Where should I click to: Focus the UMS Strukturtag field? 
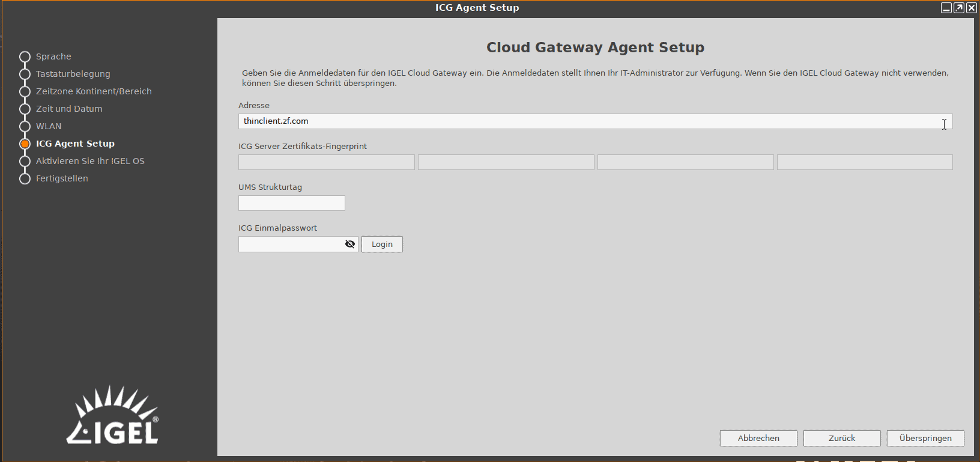pyautogui.click(x=292, y=203)
